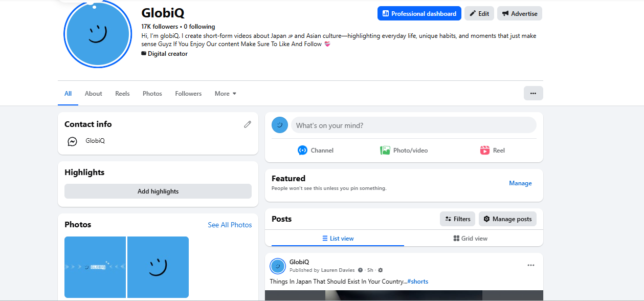Viewport: 644px width, 301px height.
Task: Click the Manage link in Featured
Action: 520,183
